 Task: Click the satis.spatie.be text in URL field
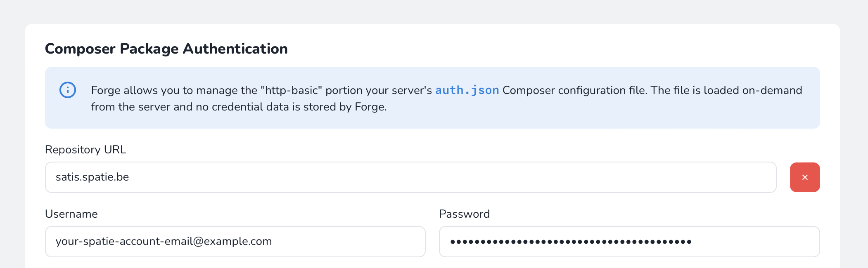click(92, 177)
